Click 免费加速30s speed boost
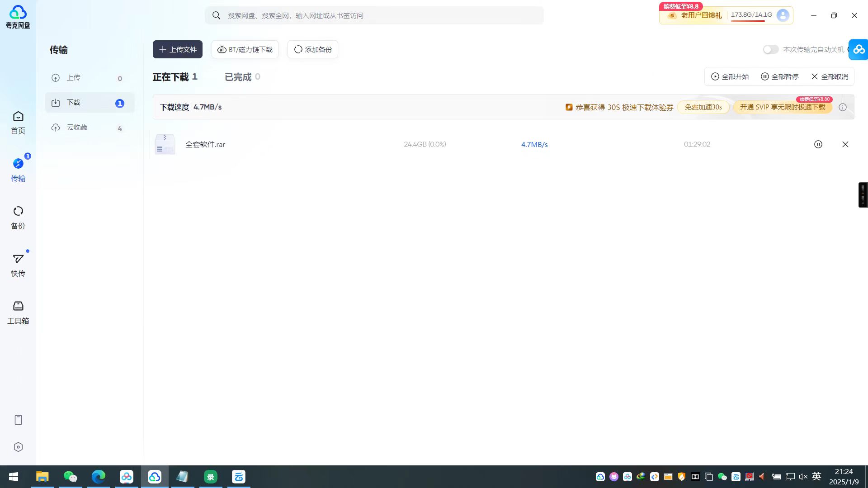Screen dimensions: 868x488 [703, 107]
